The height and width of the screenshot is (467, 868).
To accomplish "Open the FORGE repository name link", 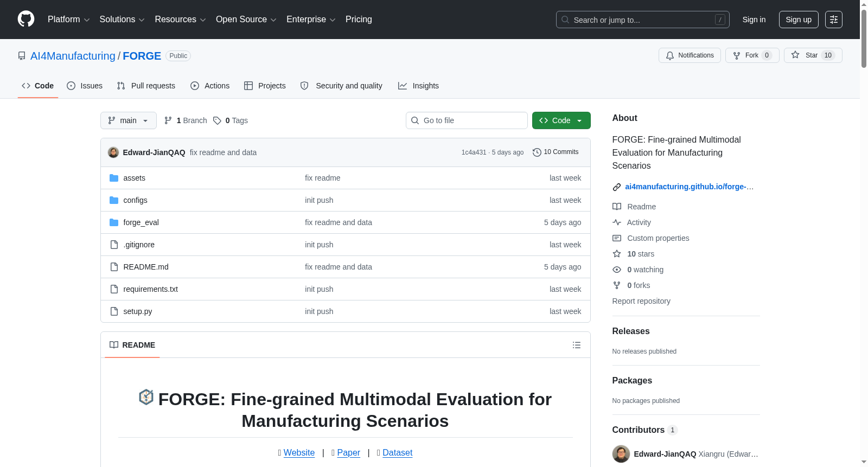I will (142, 56).
